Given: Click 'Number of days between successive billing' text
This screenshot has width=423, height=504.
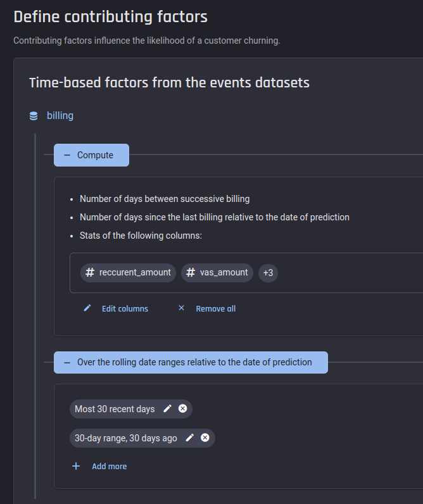Looking at the screenshot, I should [165, 199].
